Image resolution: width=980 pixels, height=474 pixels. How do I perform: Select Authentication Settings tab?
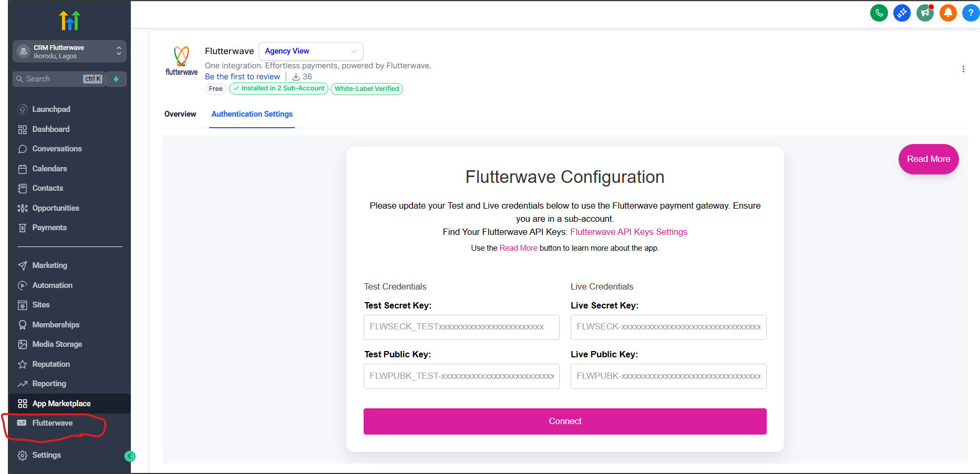pos(252,114)
